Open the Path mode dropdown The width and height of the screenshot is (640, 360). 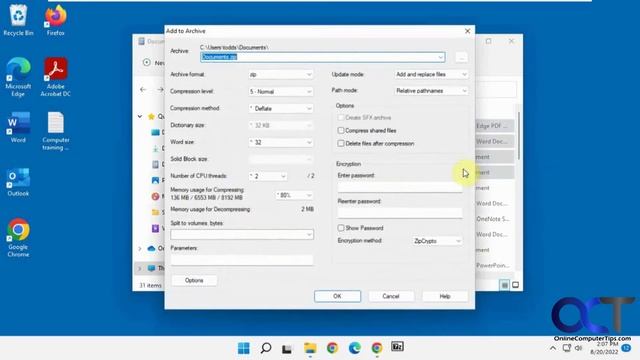click(431, 91)
